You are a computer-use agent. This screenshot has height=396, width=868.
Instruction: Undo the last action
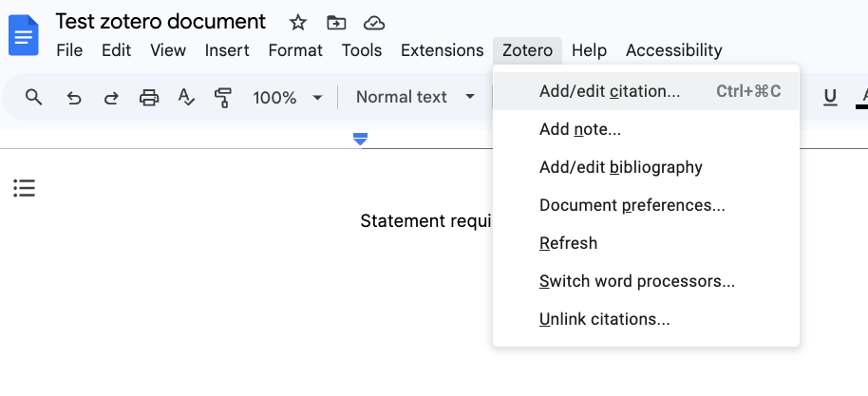[74, 98]
